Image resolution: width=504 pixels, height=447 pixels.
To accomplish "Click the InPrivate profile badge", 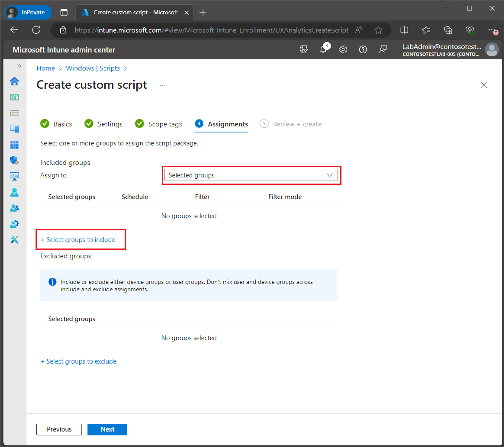I will (x=28, y=12).
